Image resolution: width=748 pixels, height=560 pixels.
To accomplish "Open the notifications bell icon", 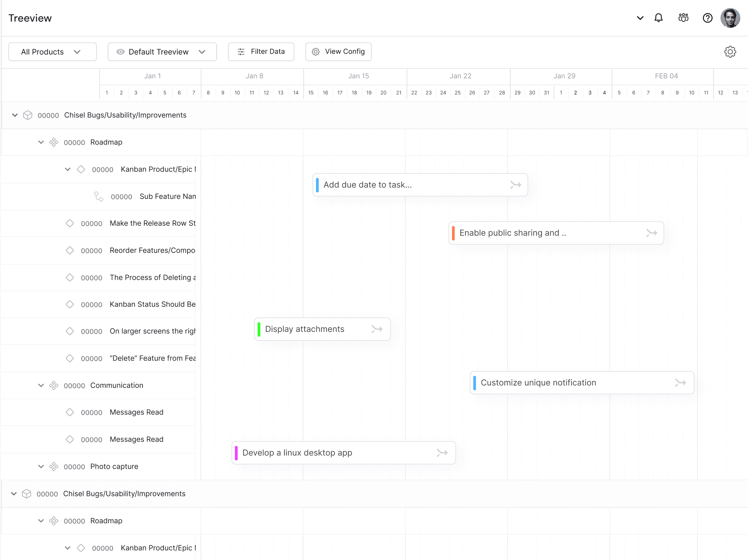I will click(658, 18).
